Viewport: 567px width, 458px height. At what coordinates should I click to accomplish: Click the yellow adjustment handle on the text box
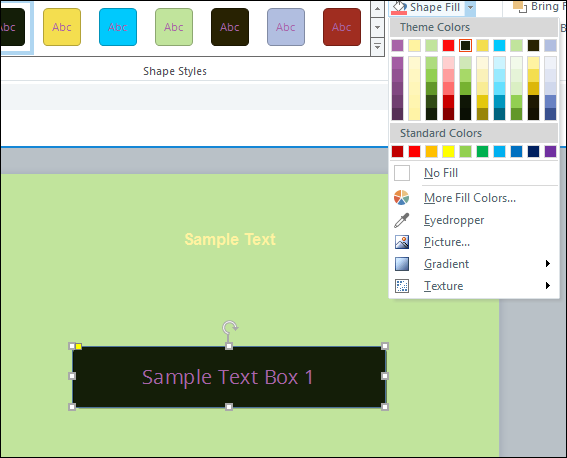pos(78,346)
